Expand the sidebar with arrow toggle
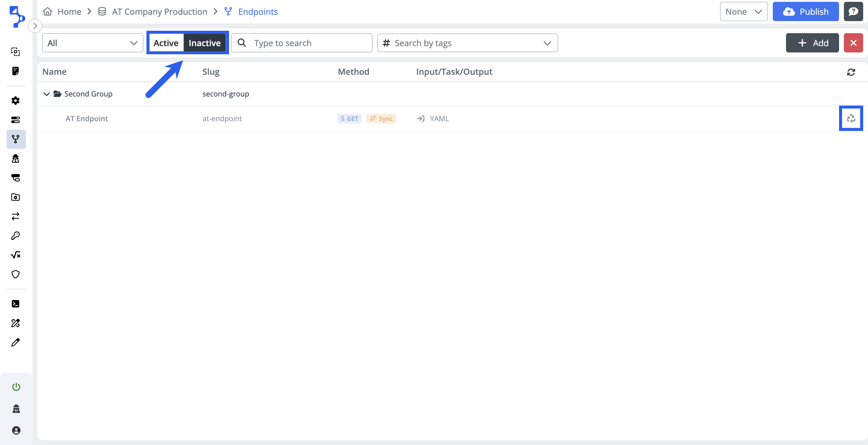868x445 pixels. tap(35, 26)
